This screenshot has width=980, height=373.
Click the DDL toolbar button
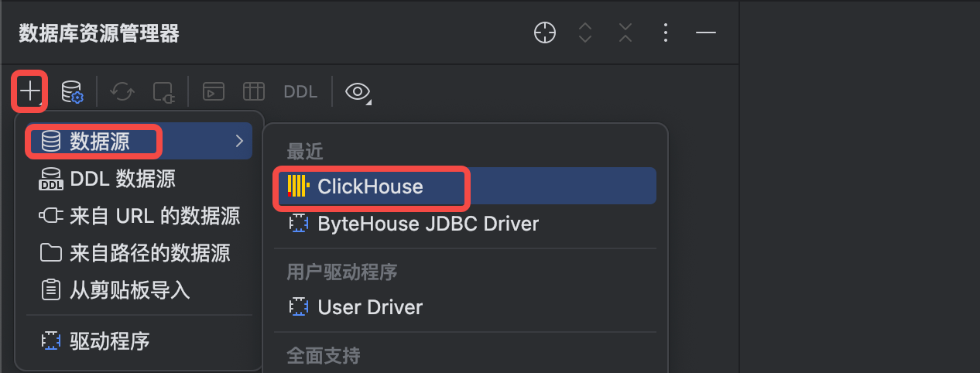point(300,91)
